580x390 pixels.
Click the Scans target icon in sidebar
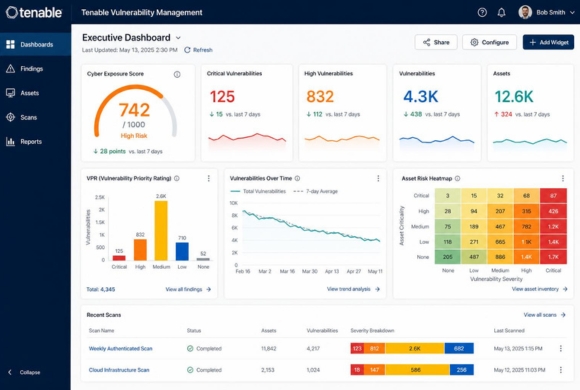coord(10,117)
